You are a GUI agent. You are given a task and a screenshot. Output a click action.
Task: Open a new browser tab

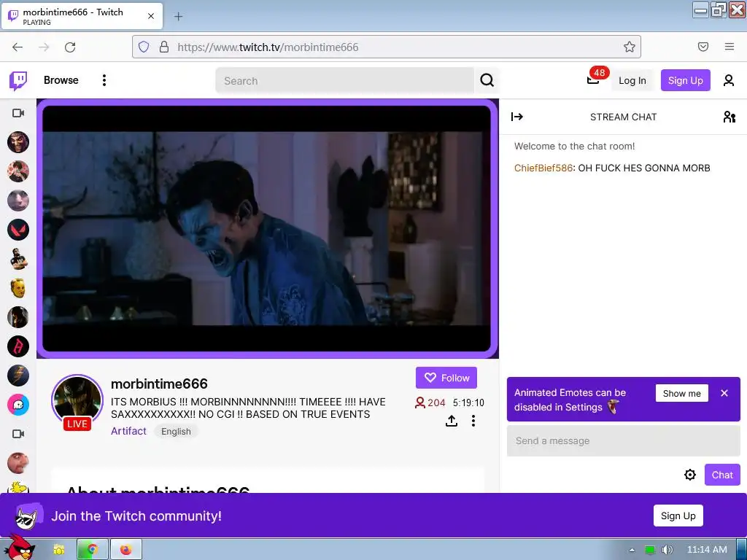pos(178,17)
